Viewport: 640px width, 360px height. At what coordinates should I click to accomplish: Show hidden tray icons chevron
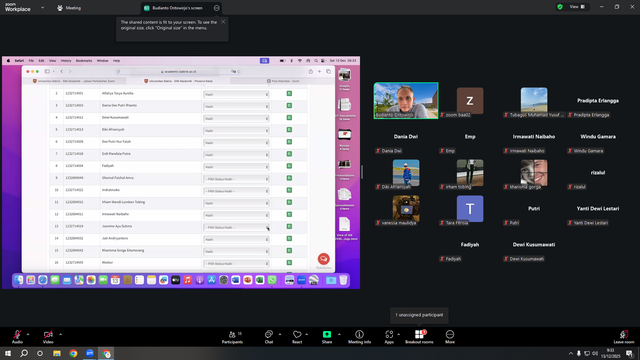pyautogui.click(x=571, y=353)
